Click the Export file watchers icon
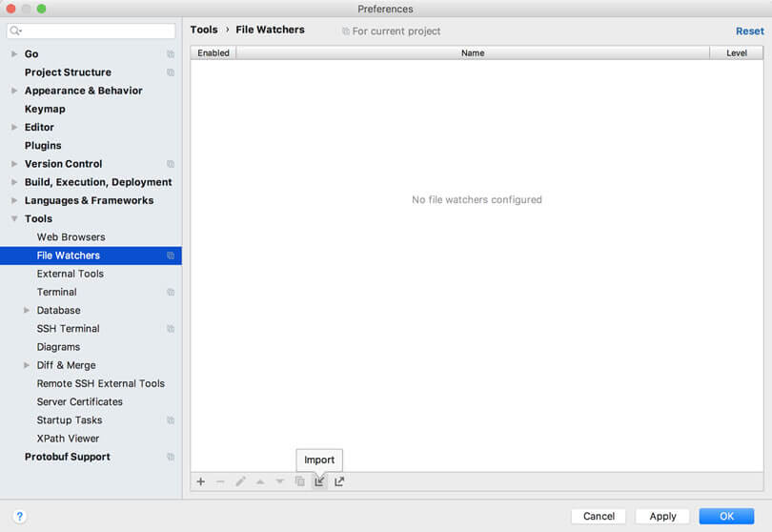 pos(339,481)
